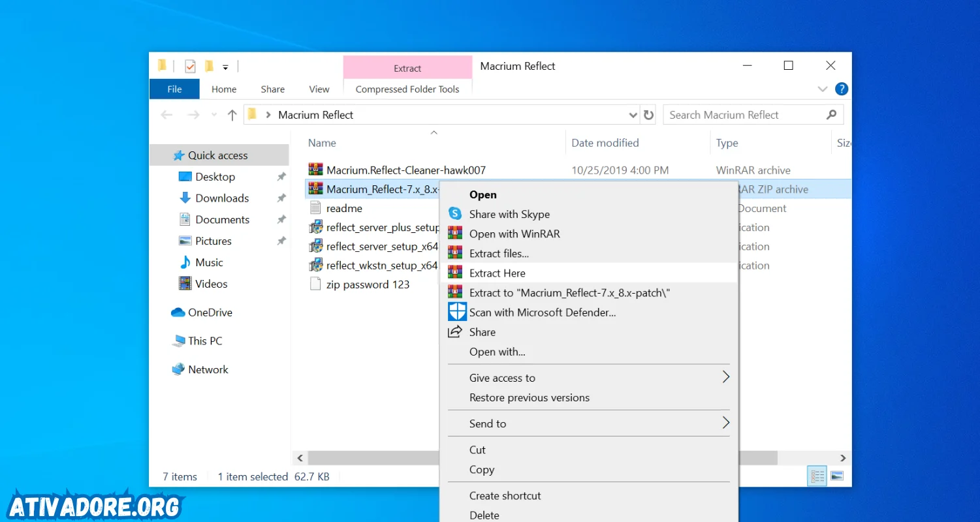Viewport: 980px width, 522px height.
Task: Click the horizontal scrollbar right arrow
Action: pos(842,458)
